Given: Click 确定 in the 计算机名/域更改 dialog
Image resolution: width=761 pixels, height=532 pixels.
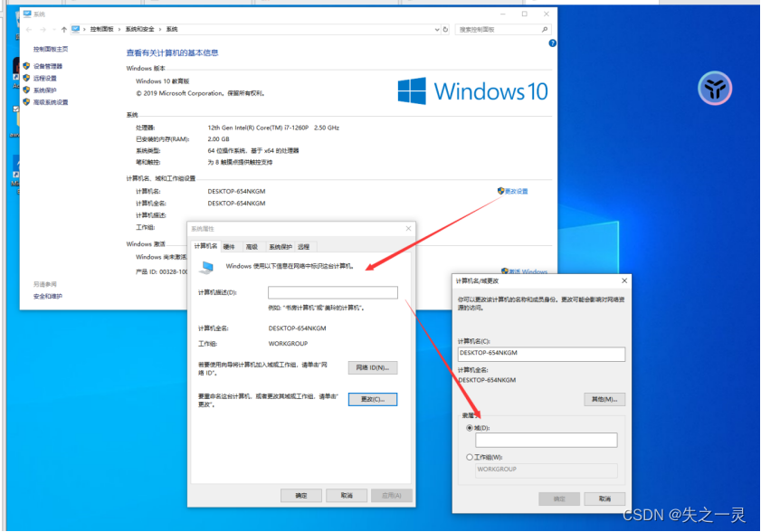Looking at the screenshot, I should click(559, 499).
